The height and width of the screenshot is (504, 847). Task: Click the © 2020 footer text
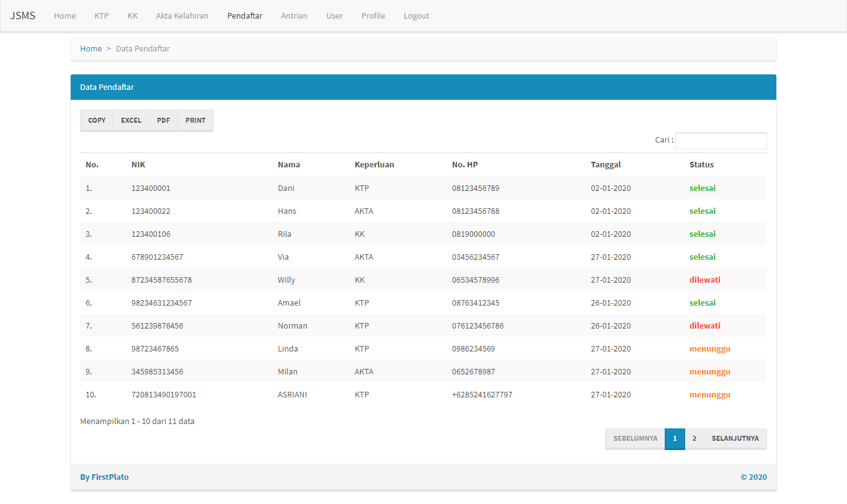coord(753,477)
